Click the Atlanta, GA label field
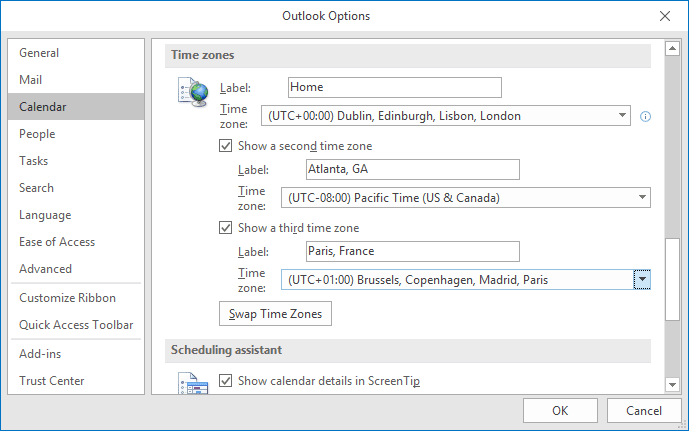Image resolution: width=689 pixels, height=431 pixels. click(x=413, y=170)
